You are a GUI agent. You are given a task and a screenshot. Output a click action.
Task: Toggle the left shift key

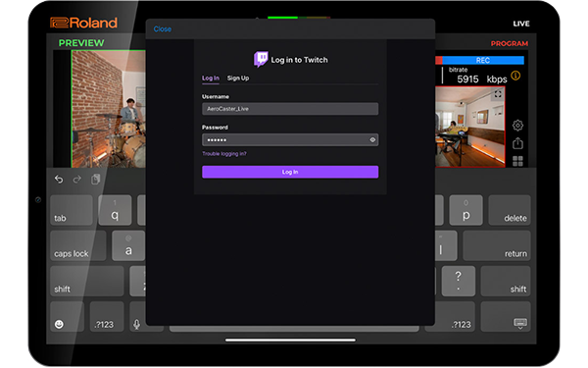(x=87, y=281)
